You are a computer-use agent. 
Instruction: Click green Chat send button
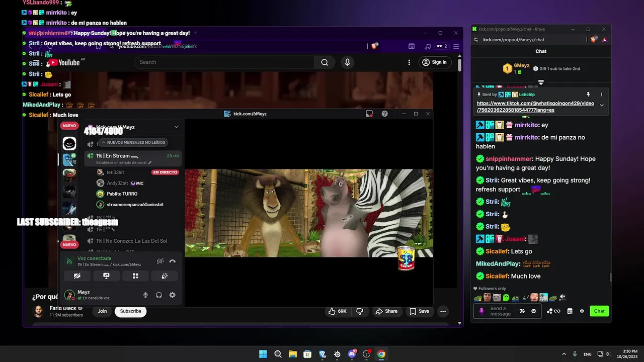coord(599,311)
